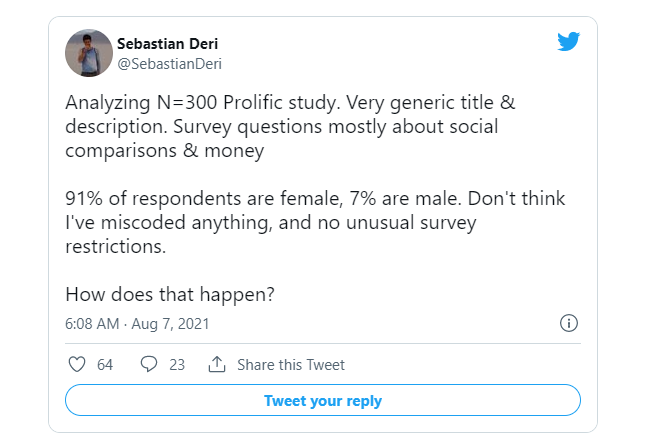Click the Share this Tweet label

click(291, 365)
